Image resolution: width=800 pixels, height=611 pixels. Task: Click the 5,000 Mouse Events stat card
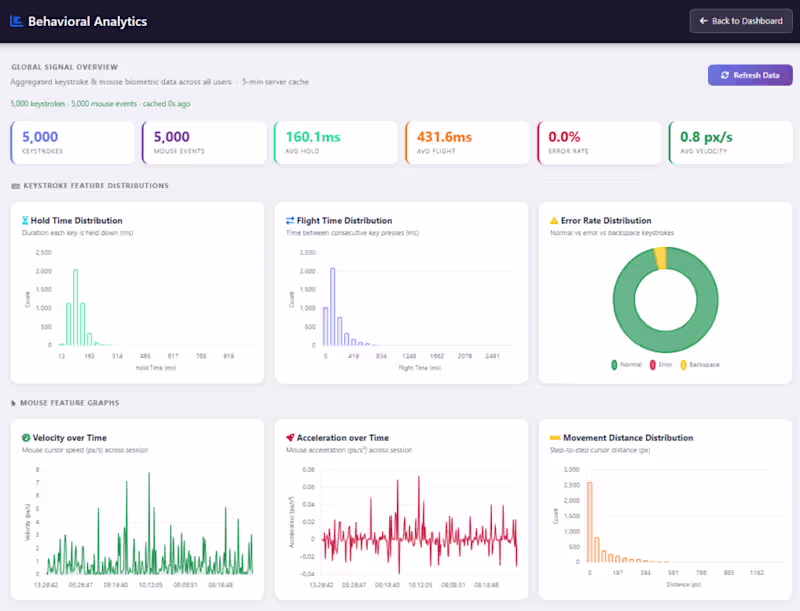[204, 143]
